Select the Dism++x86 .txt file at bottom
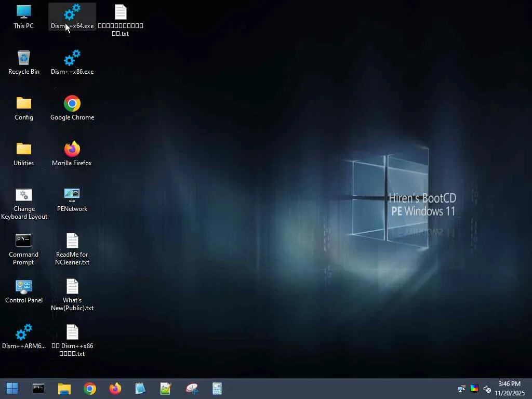 (x=72, y=341)
